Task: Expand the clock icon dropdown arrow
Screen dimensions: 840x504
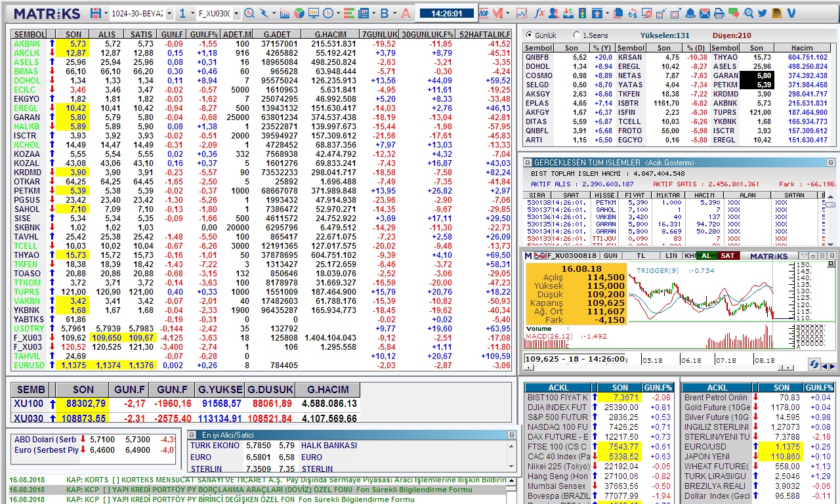Action: pos(337,13)
